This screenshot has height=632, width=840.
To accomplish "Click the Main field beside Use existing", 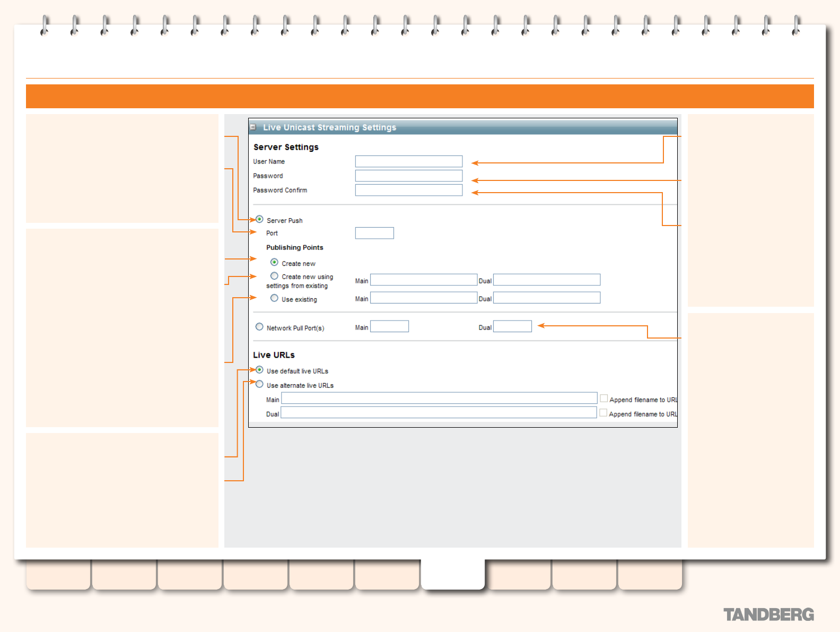I will 424,298.
